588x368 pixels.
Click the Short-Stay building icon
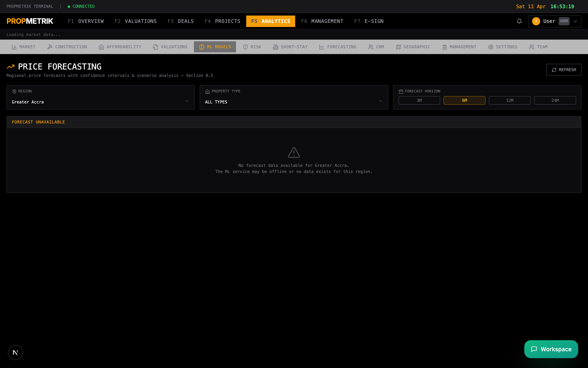pos(276,47)
